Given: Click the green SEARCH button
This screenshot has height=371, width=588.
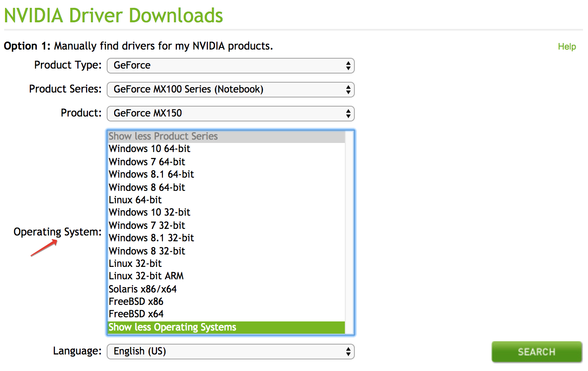Looking at the screenshot, I should click(537, 352).
